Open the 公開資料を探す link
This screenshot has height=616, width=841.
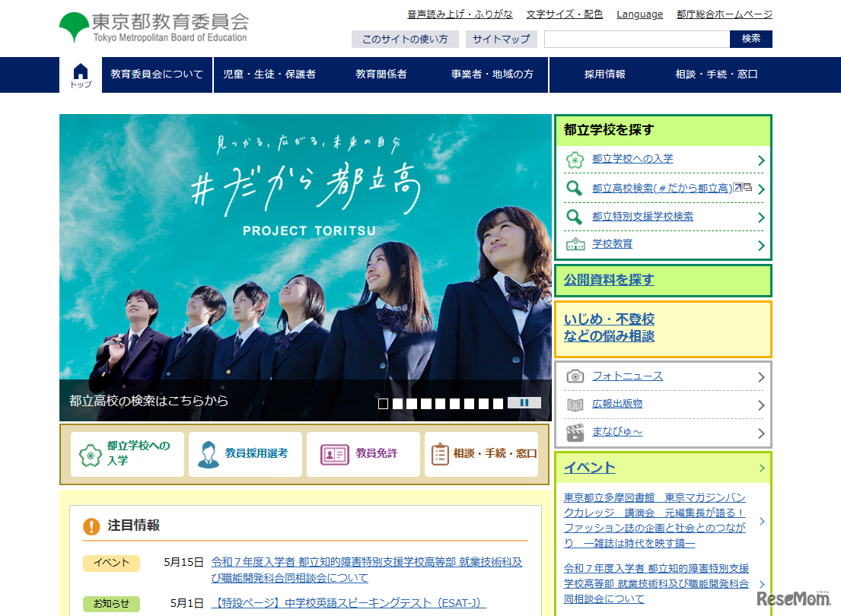pyautogui.click(x=609, y=280)
